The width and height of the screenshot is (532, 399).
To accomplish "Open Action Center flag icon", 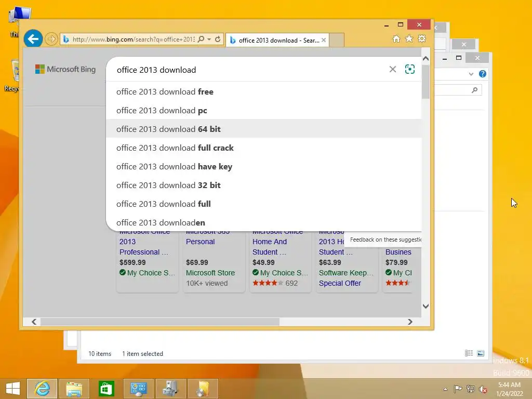I will coord(458,389).
